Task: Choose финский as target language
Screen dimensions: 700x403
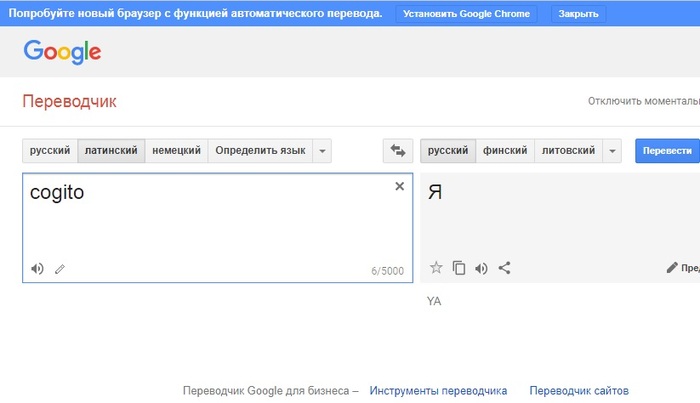Action: click(x=505, y=151)
